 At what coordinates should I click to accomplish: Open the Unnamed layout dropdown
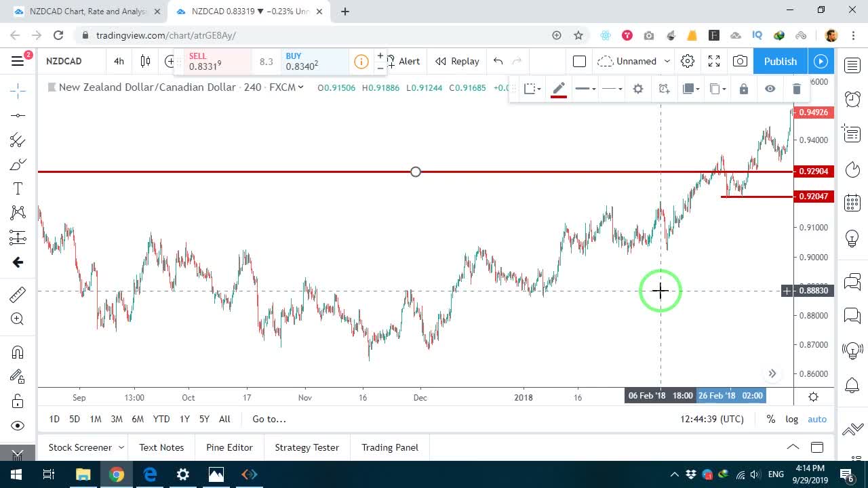pos(635,61)
